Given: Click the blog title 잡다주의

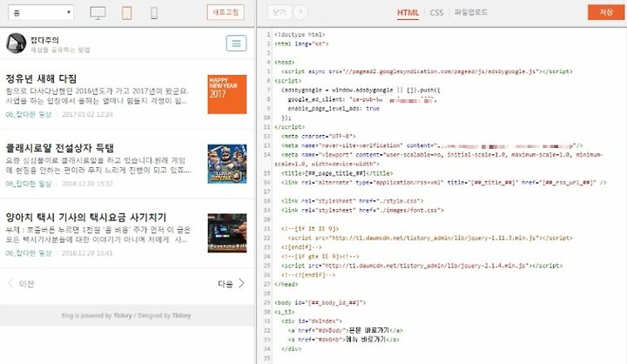Looking at the screenshot, I should 44,40.
